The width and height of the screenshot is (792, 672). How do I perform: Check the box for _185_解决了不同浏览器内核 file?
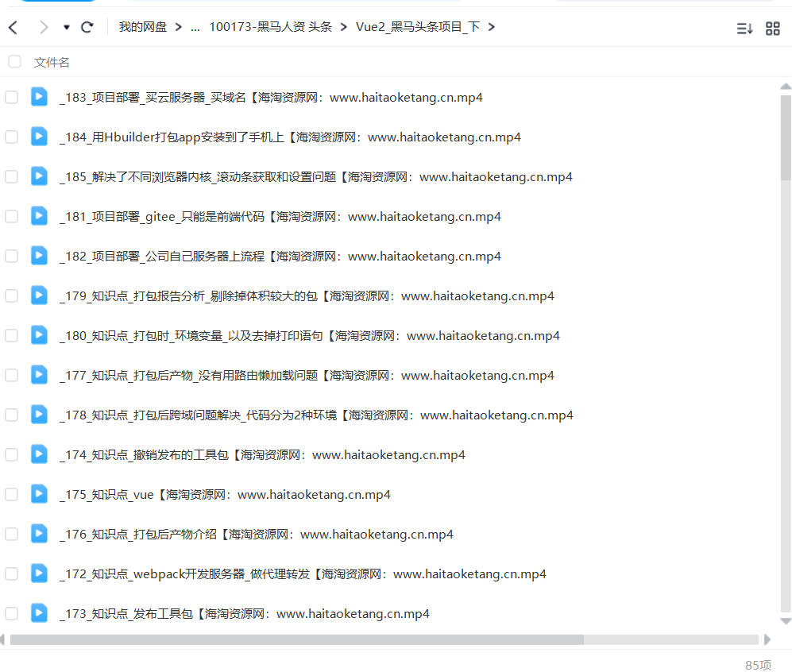pos(12,176)
